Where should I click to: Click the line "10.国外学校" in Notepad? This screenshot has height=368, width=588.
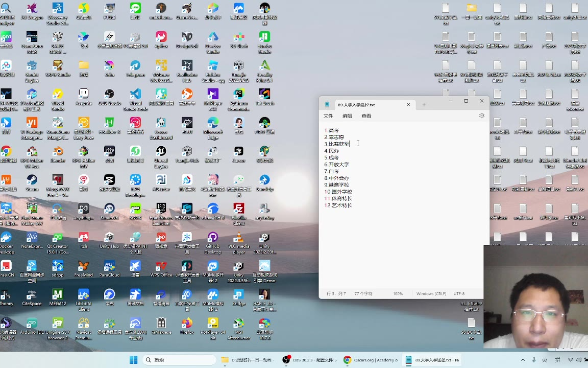tap(338, 192)
